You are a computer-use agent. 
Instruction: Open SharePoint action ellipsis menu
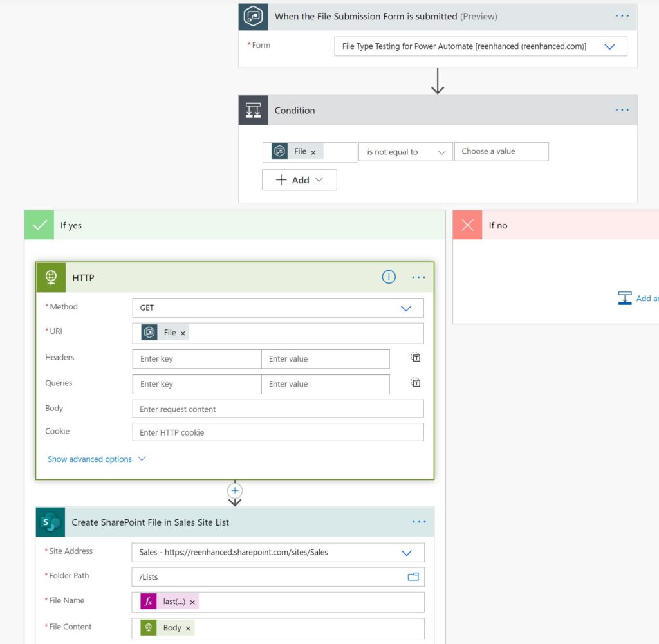point(419,522)
